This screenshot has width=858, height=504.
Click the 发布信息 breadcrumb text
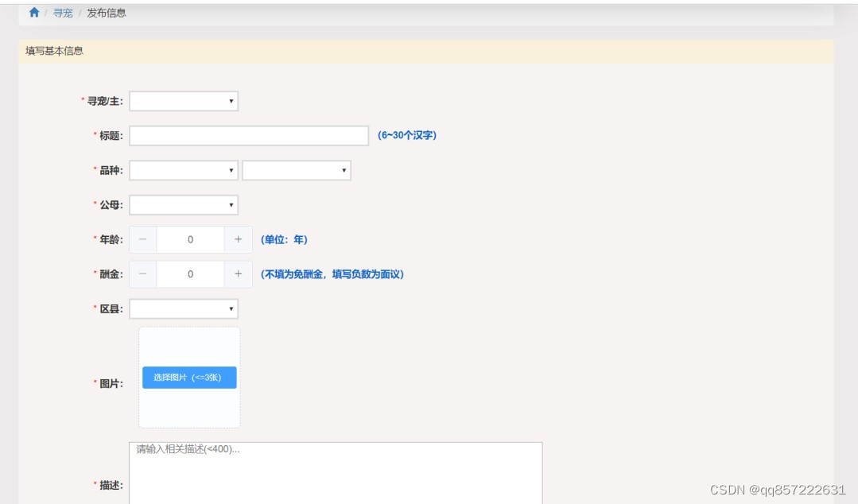[107, 14]
